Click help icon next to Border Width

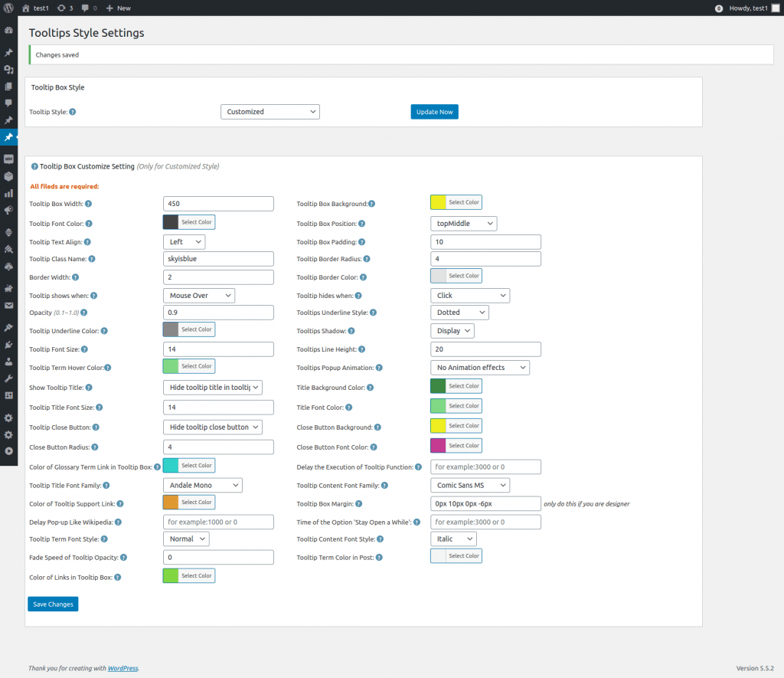[76, 277]
